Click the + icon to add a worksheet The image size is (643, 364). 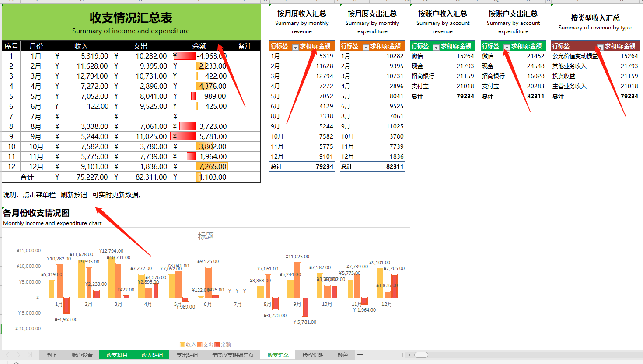pyautogui.click(x=359, y=355)
